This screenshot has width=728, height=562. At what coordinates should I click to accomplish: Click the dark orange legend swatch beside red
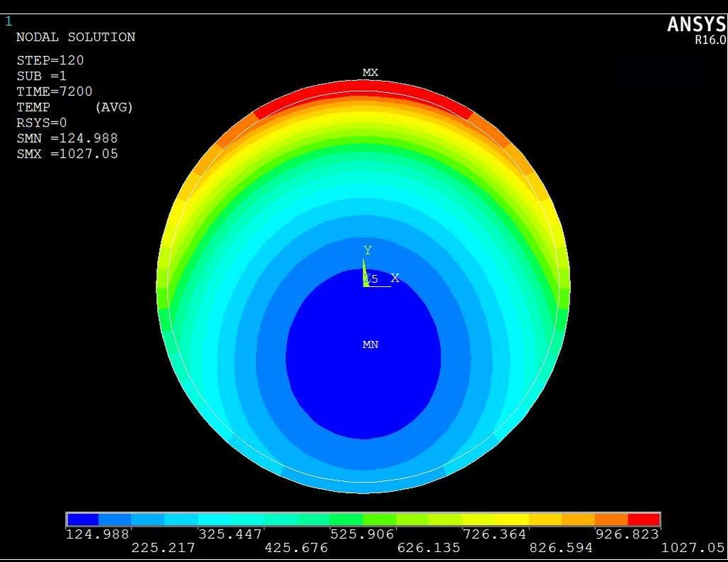(x=611, y=519)
